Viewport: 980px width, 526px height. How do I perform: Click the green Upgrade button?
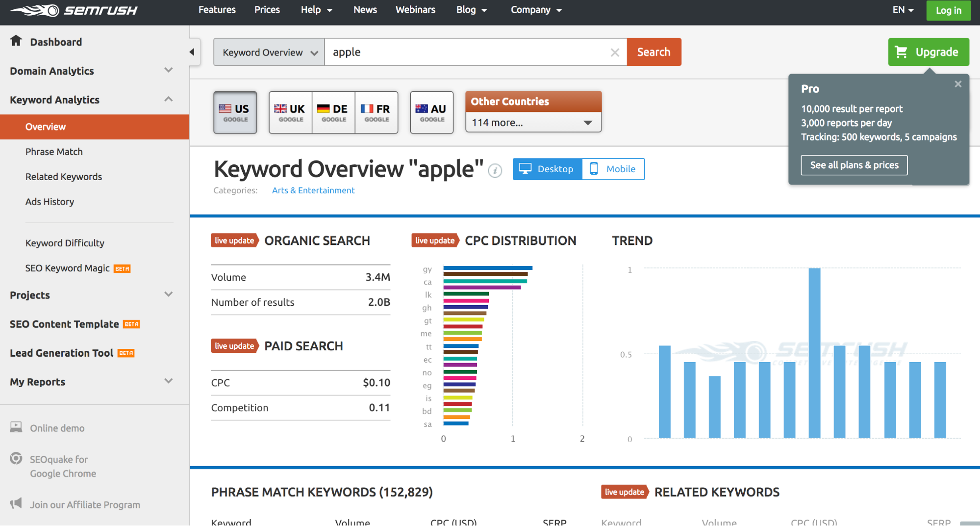pyautogui.click(x=929, y=52)
